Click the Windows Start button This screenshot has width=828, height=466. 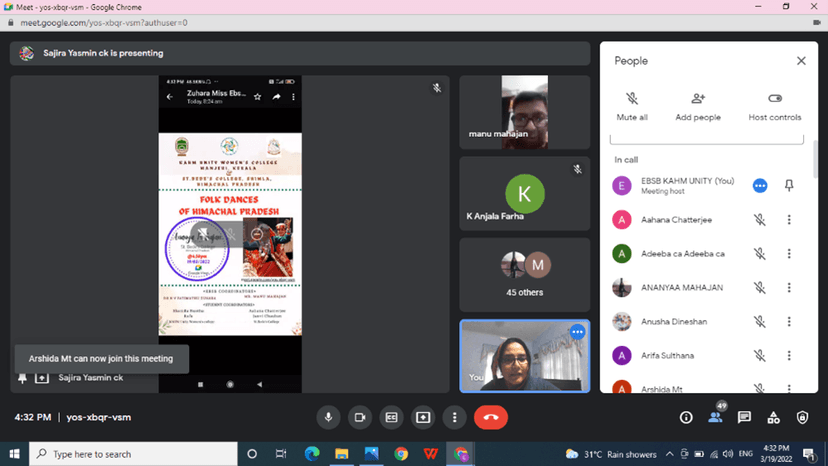coord(14,454)
